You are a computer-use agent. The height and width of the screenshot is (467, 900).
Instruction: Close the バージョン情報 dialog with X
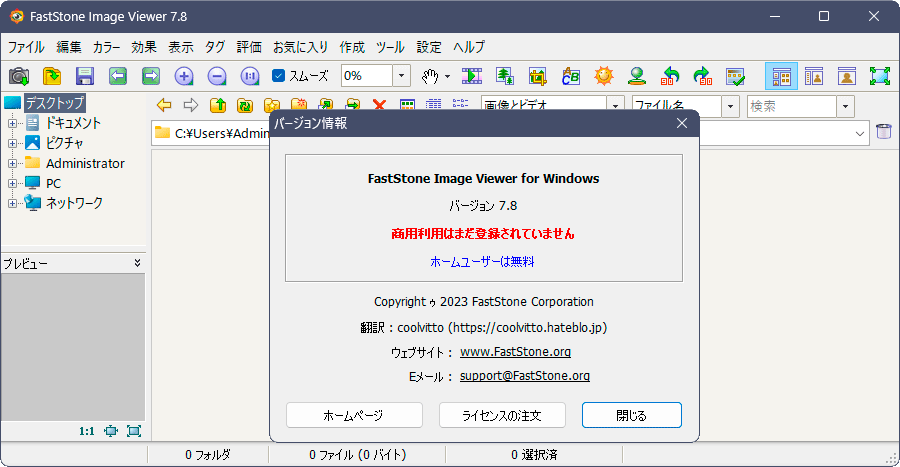click(x=682, y=123)
